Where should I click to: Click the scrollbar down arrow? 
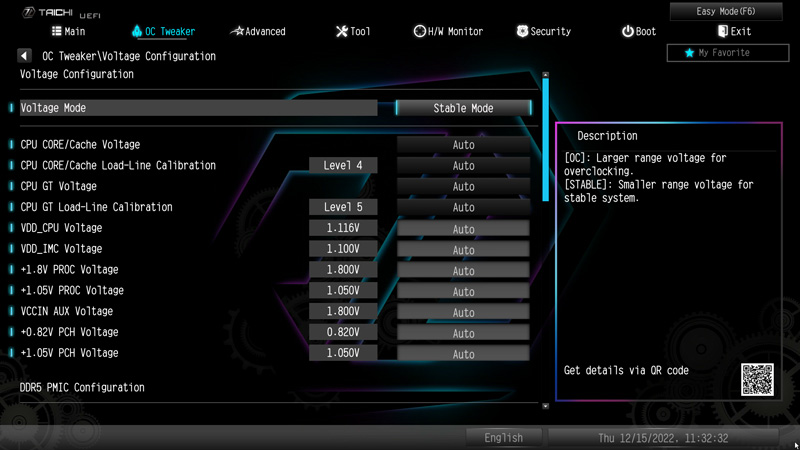[x=545, y=406]
